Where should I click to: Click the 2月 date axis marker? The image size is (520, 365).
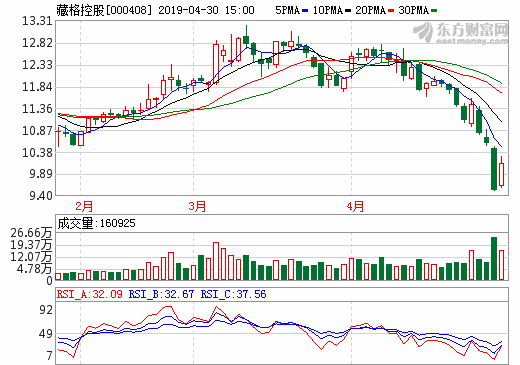click(84, 206)
